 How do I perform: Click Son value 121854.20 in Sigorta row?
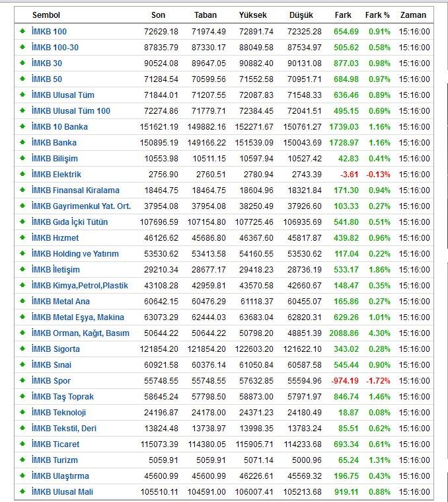tap(159, 349)
